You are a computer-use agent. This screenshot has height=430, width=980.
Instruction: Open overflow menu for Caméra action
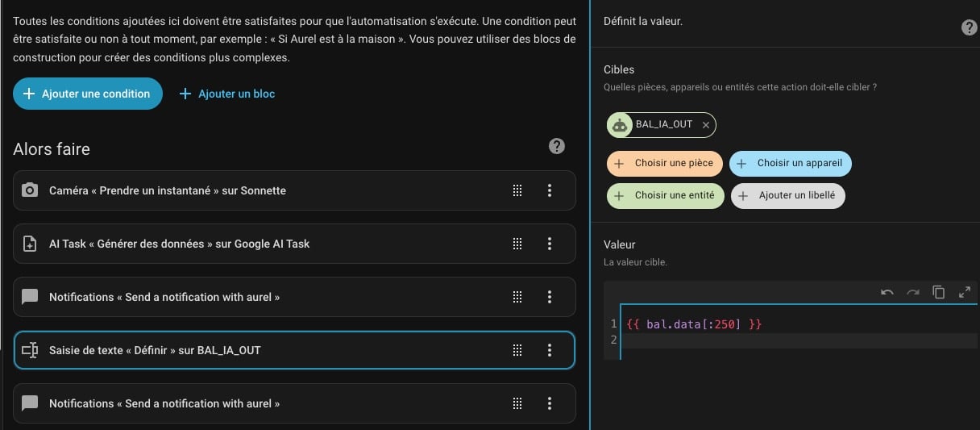tap(550, 190)
